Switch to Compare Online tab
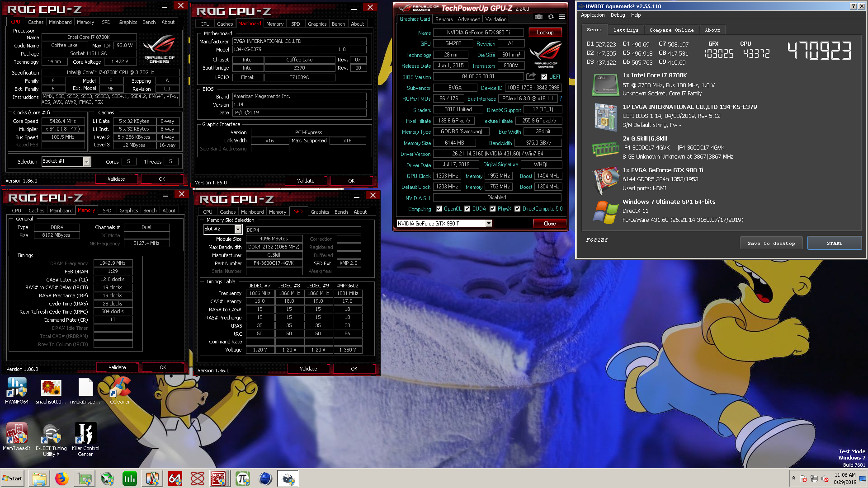 coord(671,30)
